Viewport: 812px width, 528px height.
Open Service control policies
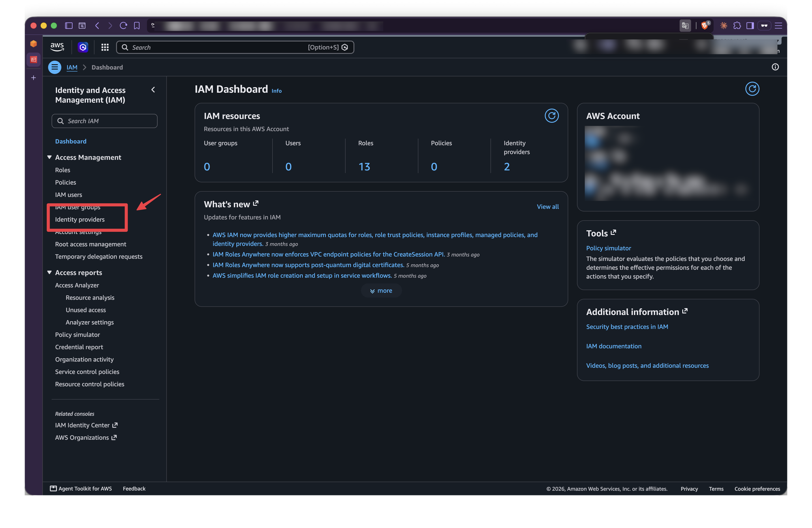(87, 372)
